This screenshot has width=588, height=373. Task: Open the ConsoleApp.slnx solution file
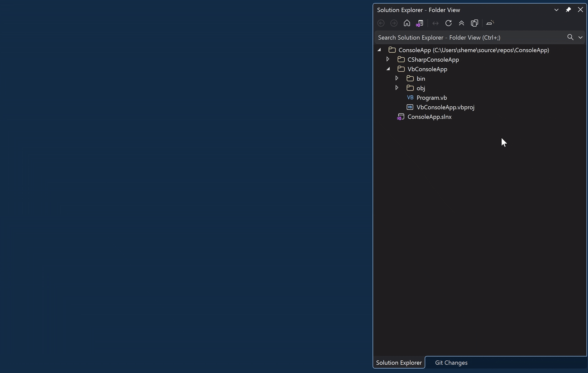(x=430, y=116)
